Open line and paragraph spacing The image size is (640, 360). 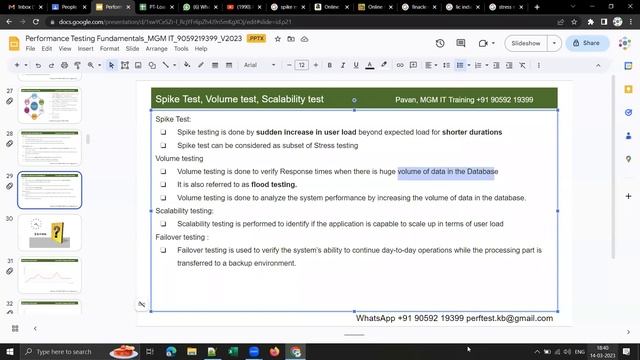[x=447, y=65]
